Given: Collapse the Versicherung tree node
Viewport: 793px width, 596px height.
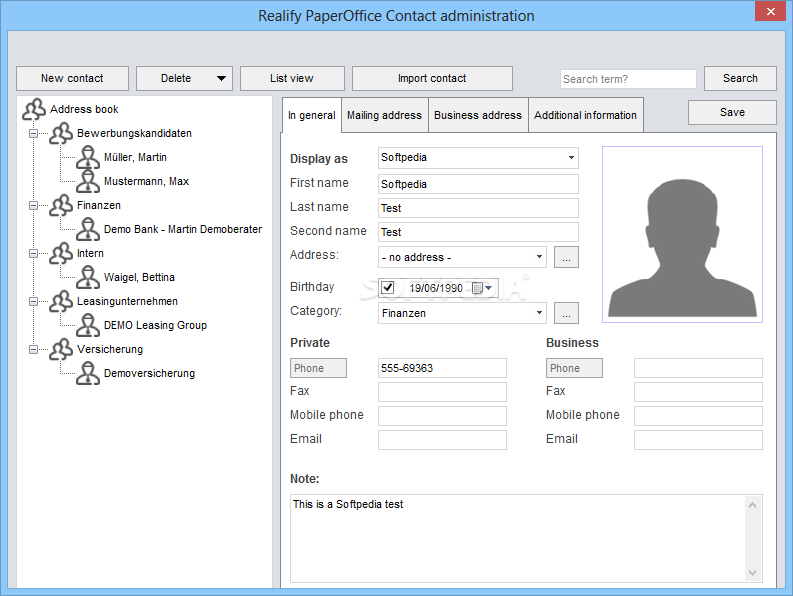Looking at the screenshot, I should pos(33,350).
